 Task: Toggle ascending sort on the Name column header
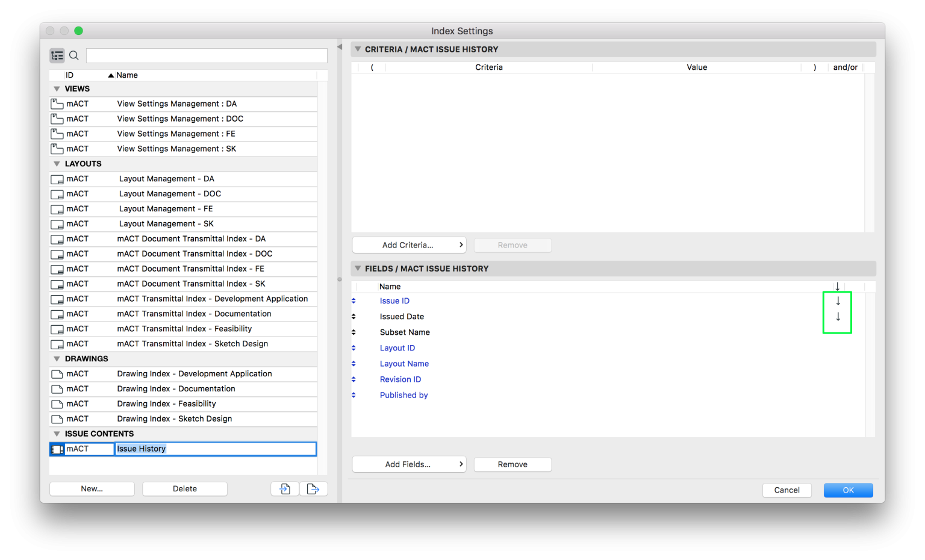point(111,75)
